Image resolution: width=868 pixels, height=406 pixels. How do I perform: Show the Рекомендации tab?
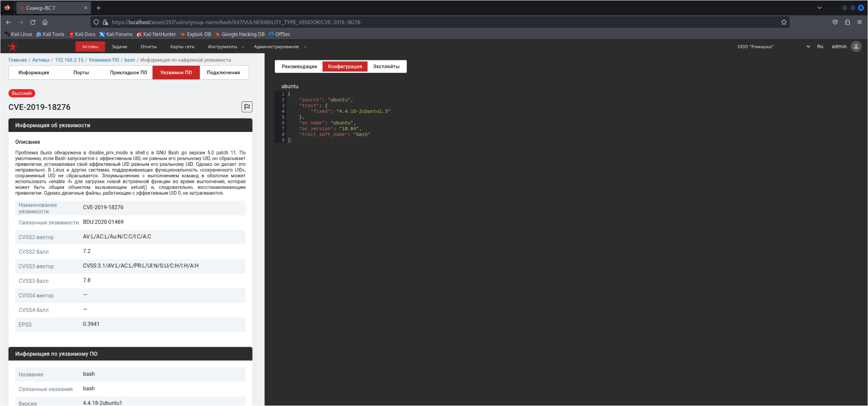(x=299, y=67)
